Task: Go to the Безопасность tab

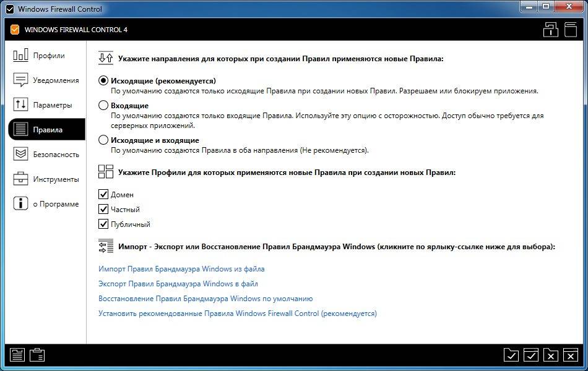Action: tap(46, 155)
